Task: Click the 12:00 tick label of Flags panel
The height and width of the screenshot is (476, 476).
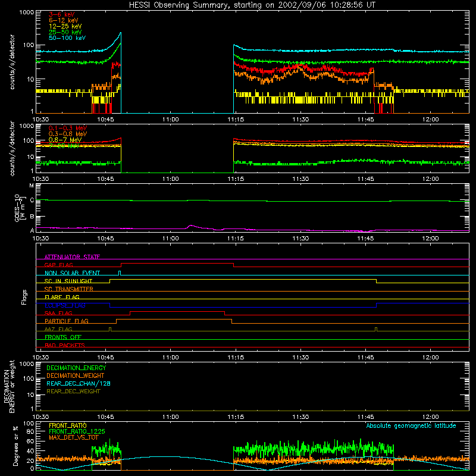Action: (430, 358)
